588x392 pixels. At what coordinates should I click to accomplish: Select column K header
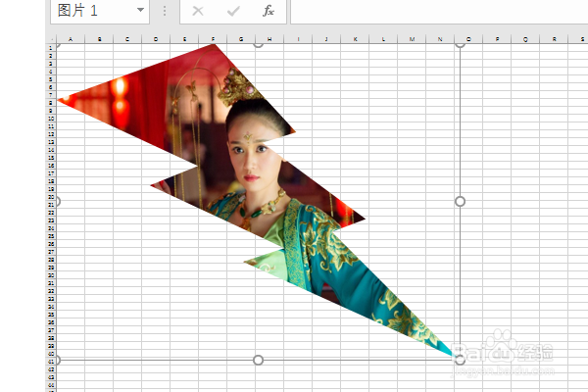(x=355, y=39)
